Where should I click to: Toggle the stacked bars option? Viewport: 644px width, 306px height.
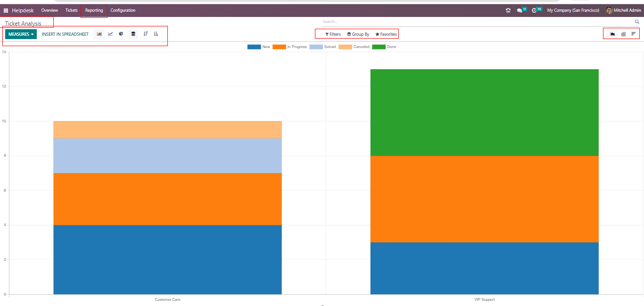133,34
